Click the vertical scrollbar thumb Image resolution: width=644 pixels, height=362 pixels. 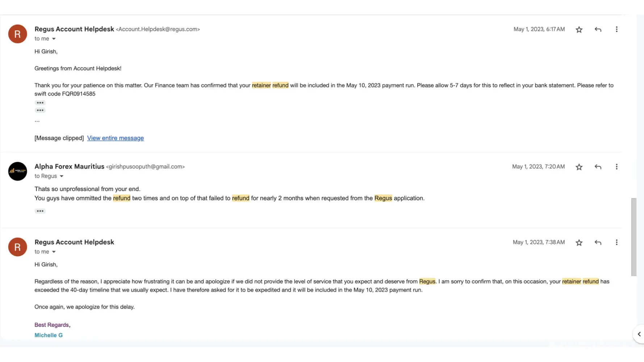tap(633, 237)
